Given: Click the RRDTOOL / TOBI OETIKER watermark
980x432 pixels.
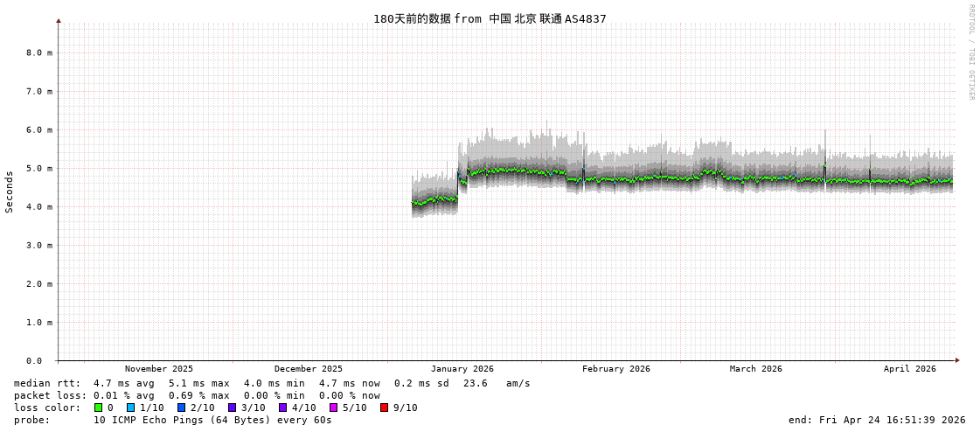Looking at the screenshot, I should (x=970, y=52).
